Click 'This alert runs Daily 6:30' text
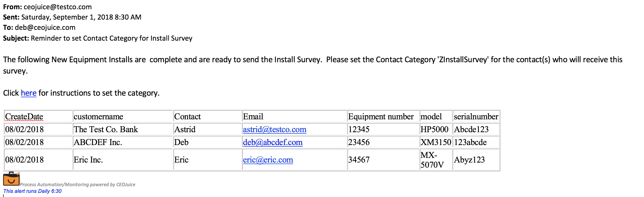This screenshot has width=644, height=197. tap(32, 191)
